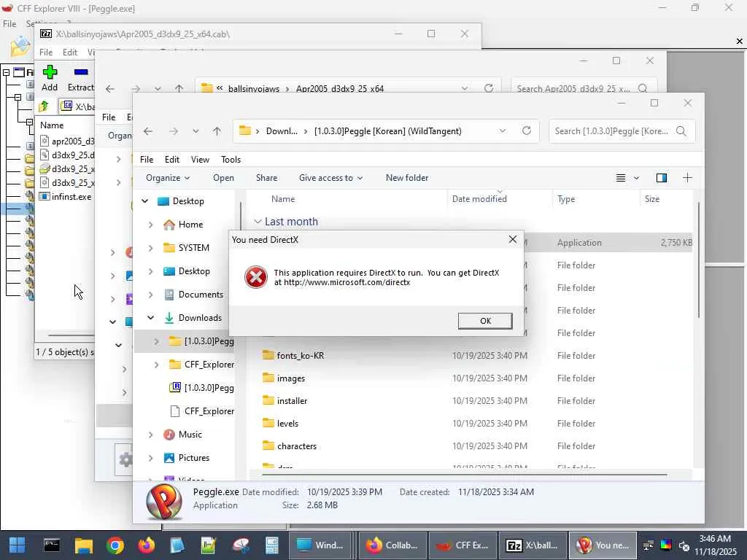Image resolution: width=747 pixels, height=560 pixels.
Task: Click OK in the DirectX error dialog
Action: point(485,321)
